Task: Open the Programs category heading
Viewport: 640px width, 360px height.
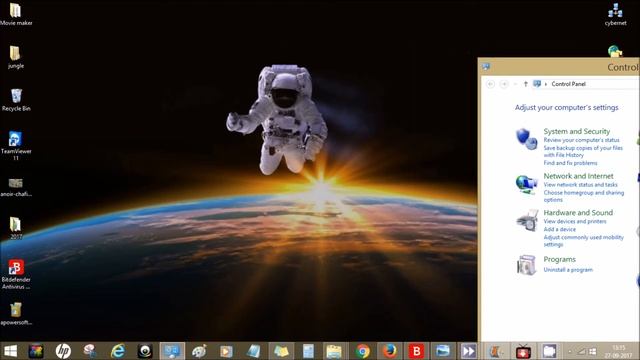Action: pyautogui.click(x=560, y=259)
